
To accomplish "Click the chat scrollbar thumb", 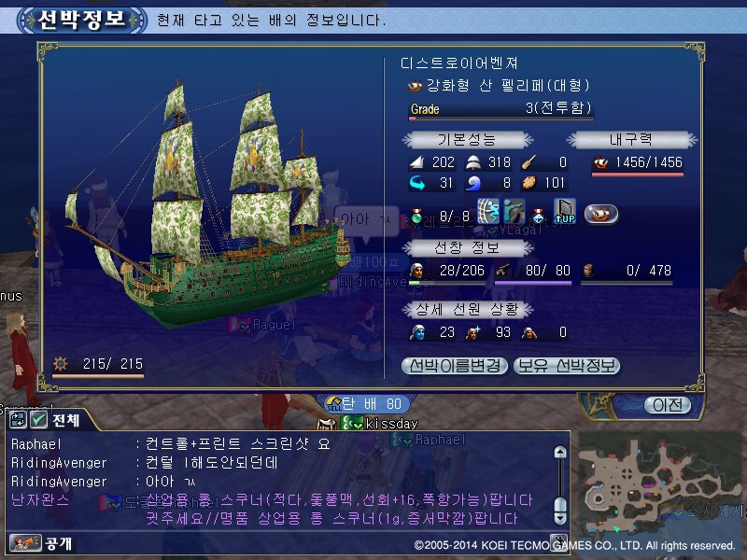I will tap(561, 505).
